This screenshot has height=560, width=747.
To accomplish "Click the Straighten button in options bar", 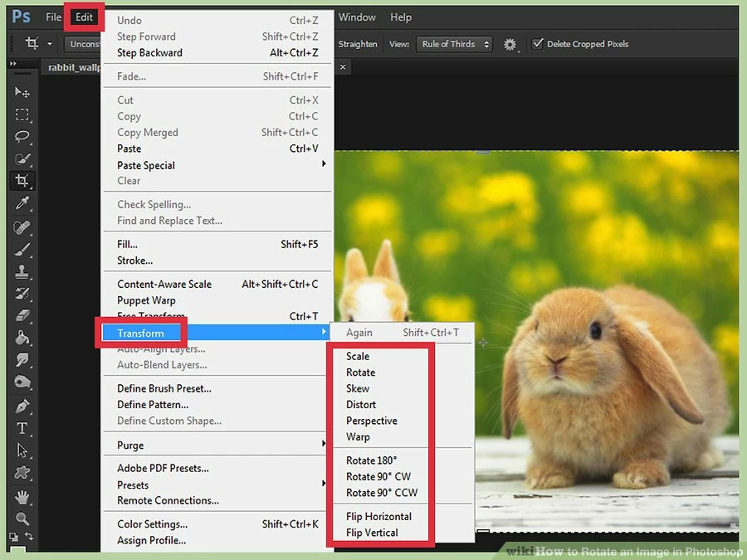I will tap(357, 44).
